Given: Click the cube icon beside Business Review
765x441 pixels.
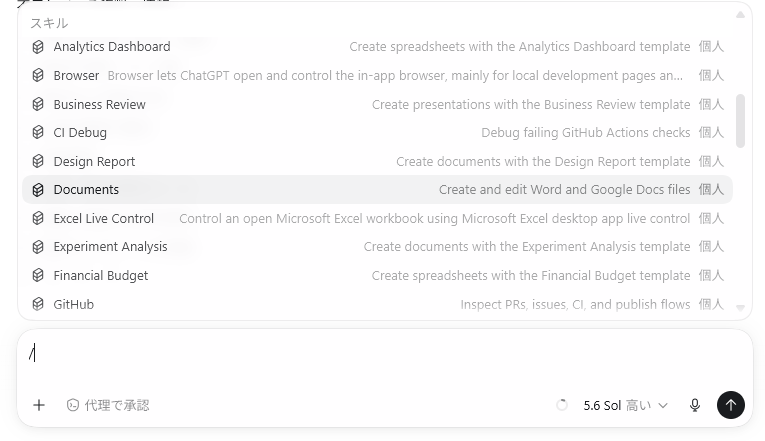Looking at the screenshot, I should coord(38,104).
